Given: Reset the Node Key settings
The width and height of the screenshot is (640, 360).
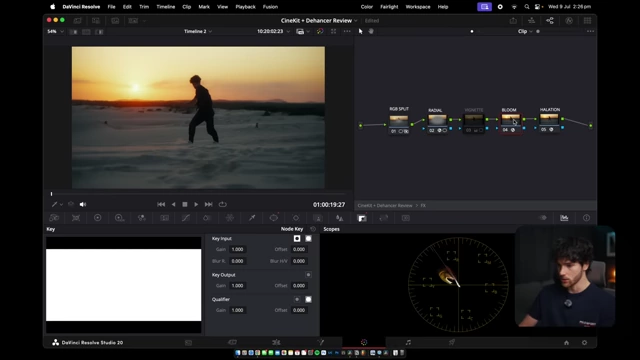Looking at the screenshot, I should (313, 229).
